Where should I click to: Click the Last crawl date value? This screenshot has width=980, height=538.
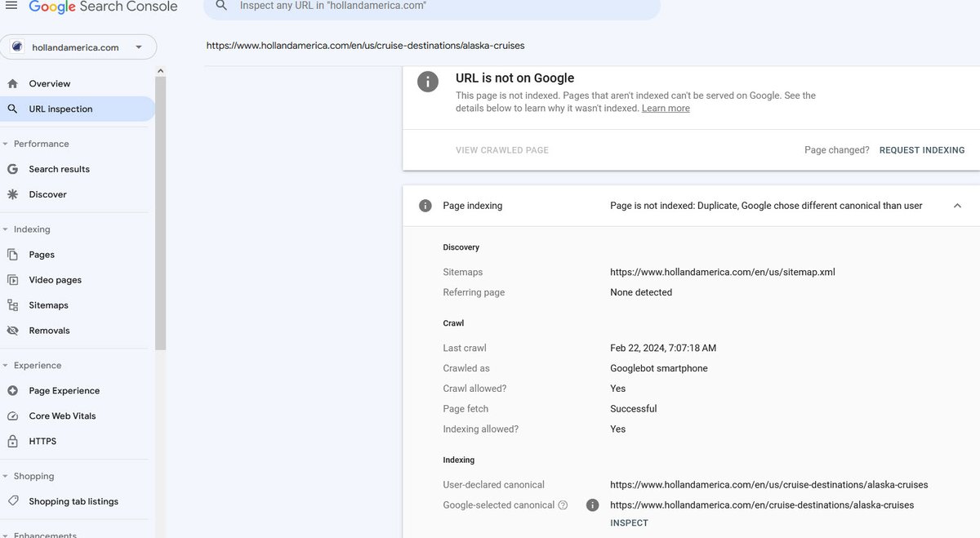point(663,348)
